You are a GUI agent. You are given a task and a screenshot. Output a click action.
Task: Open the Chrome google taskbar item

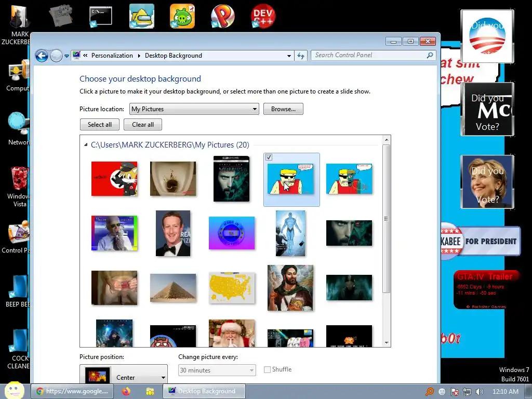tap(73, 391)
